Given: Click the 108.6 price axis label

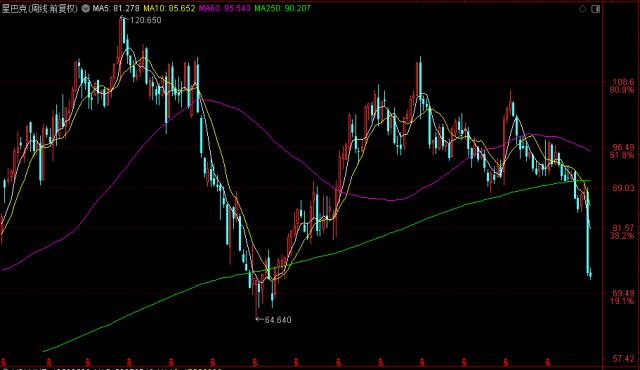Looking at the screenshot, I should (x=623, y=82).
